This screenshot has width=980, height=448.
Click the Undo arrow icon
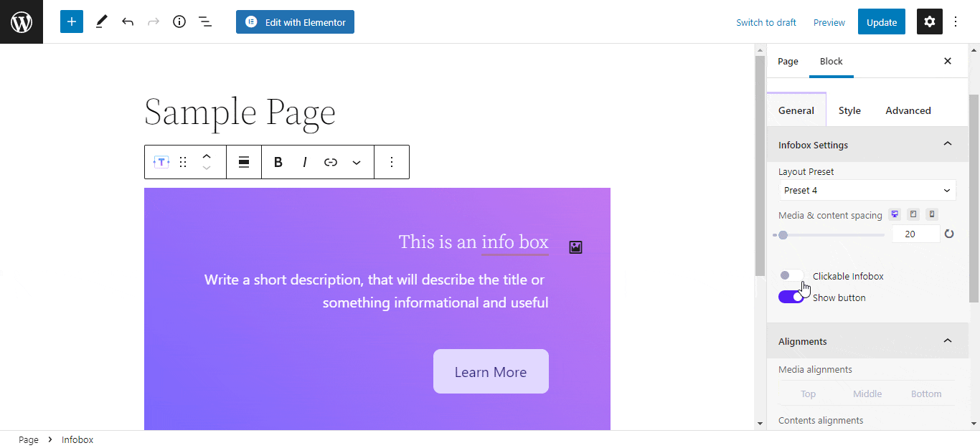pyautogui.click(x=128, y=22)
